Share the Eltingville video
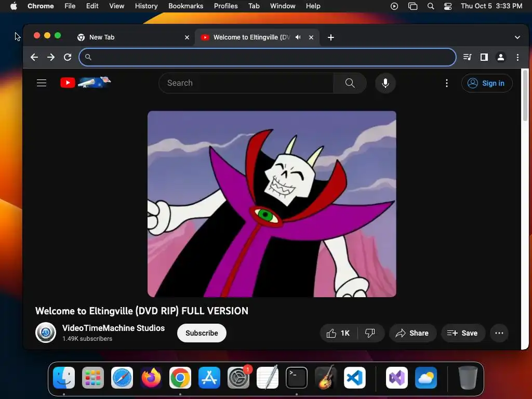532x399 pixels. pyautogui.click(x=412, y=333)
